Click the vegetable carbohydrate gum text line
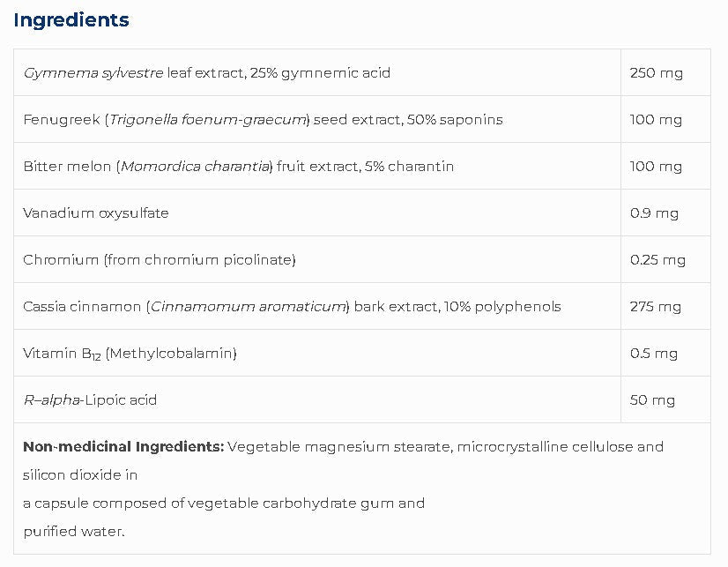This screenshot has height=567, width=728. [x=224, y=503]
